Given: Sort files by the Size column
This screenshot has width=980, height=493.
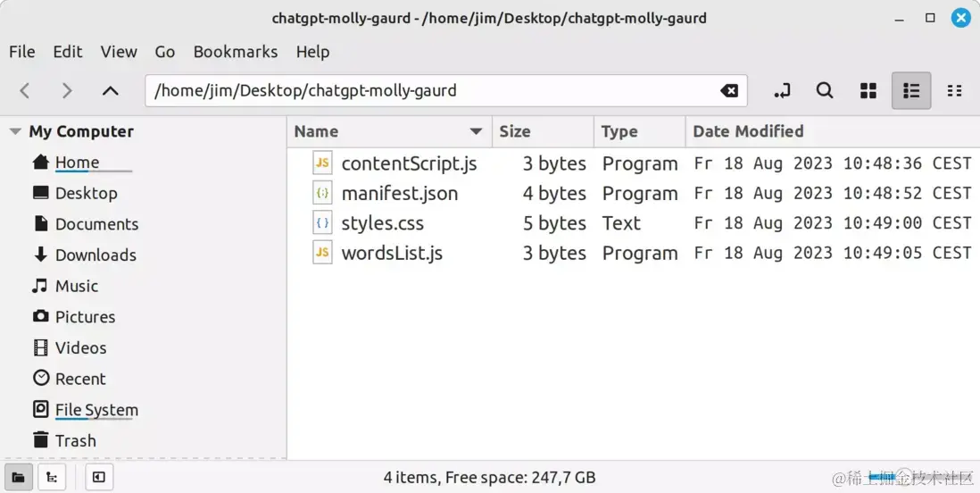Looking at the screenshot, I should tap(544, 131).
